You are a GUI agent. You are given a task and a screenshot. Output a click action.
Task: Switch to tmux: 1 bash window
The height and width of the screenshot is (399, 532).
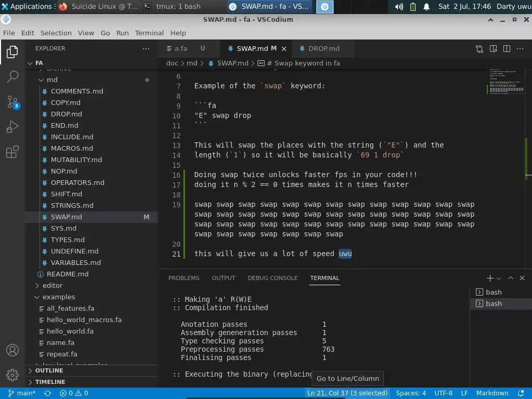(172, 6)
